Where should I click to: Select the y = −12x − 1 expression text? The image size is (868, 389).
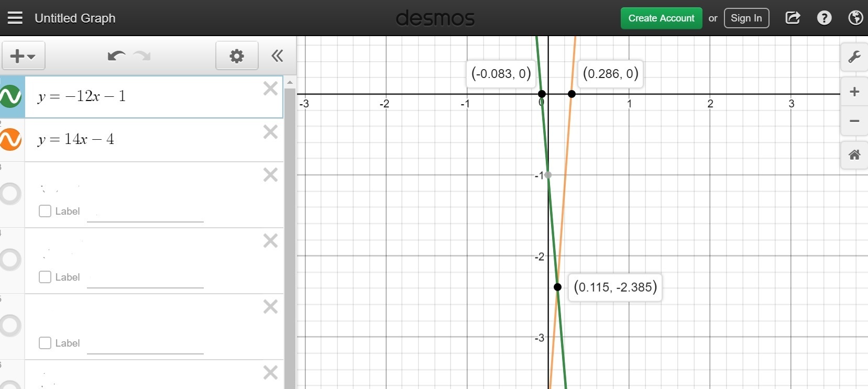[82, 96]
